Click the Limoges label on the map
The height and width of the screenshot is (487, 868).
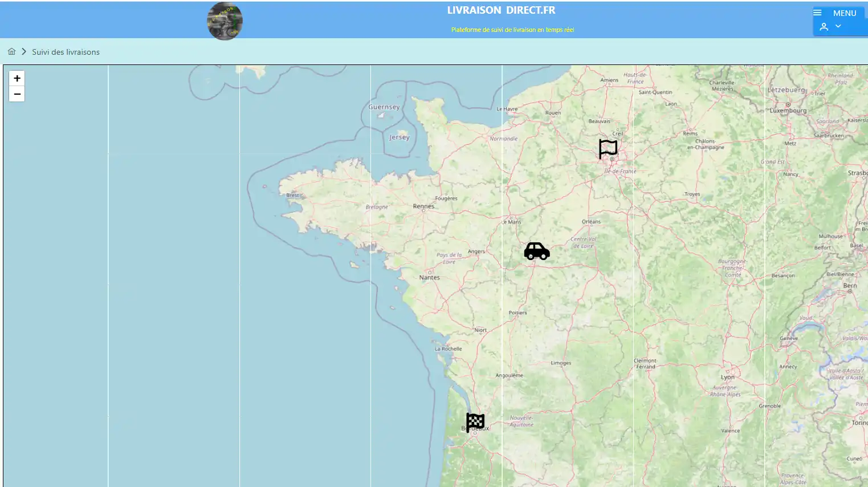point(561,363)
